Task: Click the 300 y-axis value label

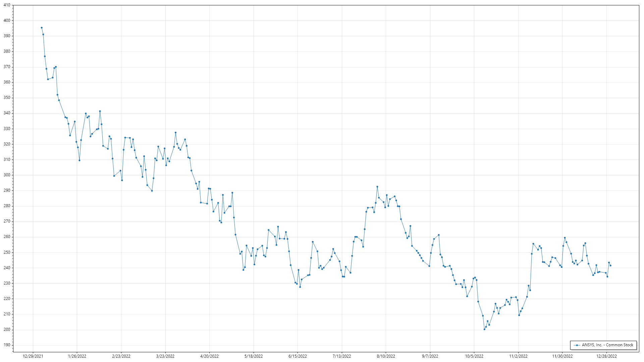Action: click(7, 175)
